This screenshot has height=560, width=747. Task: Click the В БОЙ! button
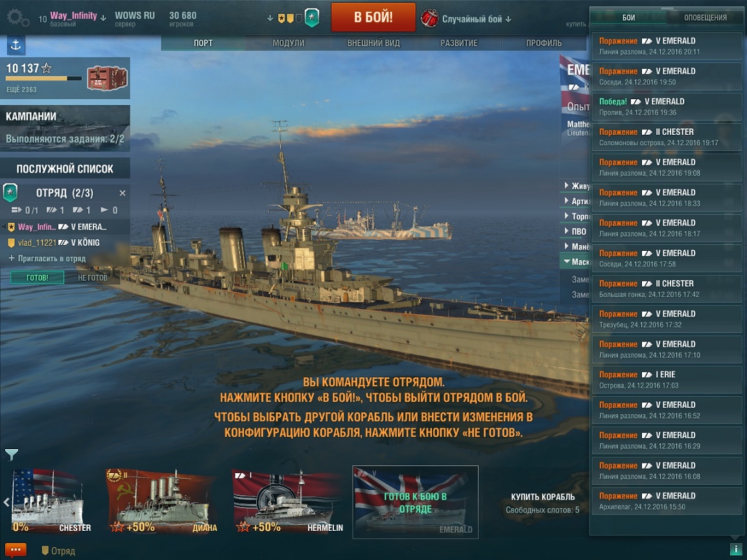(373, 17)
